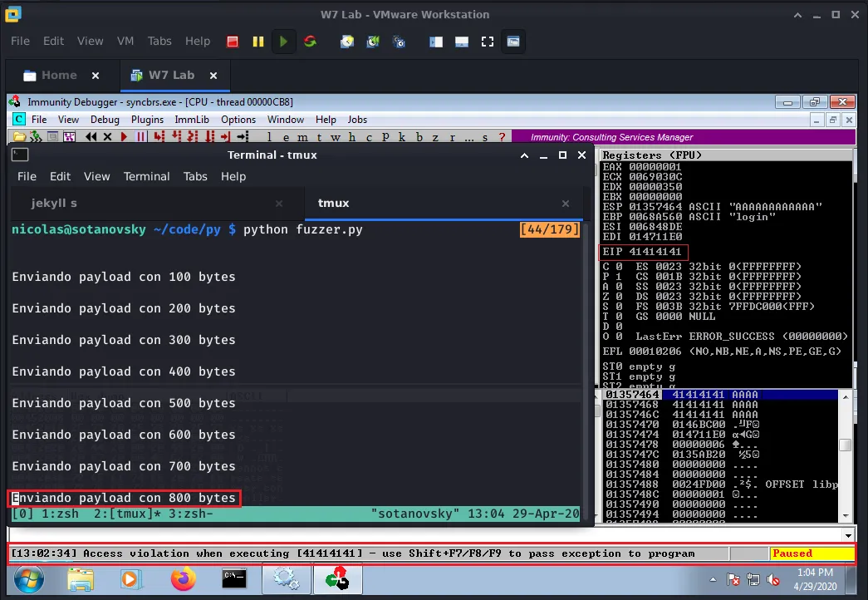The image size is (868, 600).
Task: Click Go to address arrow icon
Action: click(x=243, y=137)
